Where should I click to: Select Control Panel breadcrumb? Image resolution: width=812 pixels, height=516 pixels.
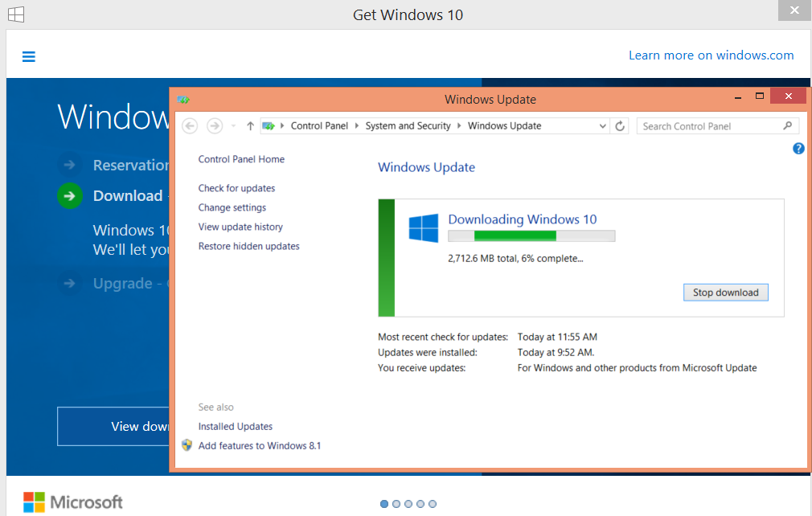point(319,125)
